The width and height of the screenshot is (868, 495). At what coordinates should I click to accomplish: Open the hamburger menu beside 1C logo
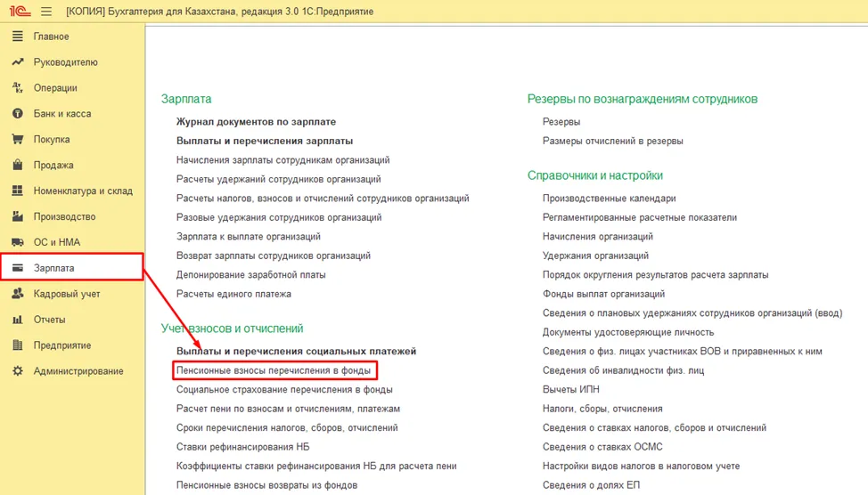[46, 11]
